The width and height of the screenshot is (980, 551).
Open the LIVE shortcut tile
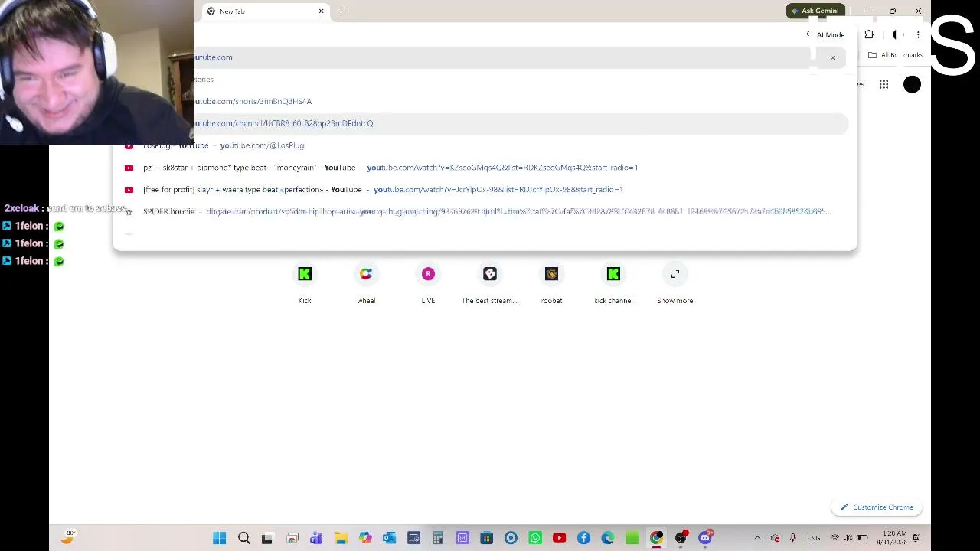[x=428, y=284]
